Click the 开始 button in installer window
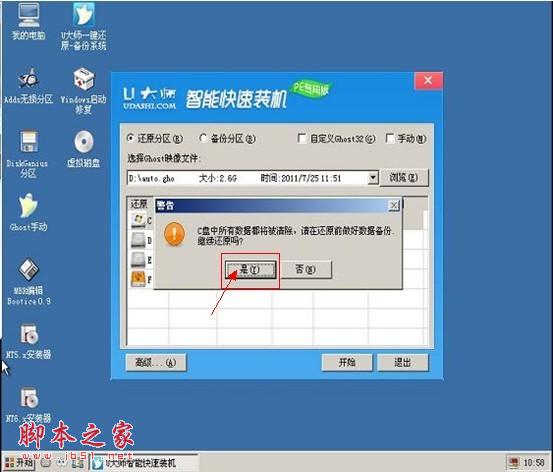 pos(347,362)
